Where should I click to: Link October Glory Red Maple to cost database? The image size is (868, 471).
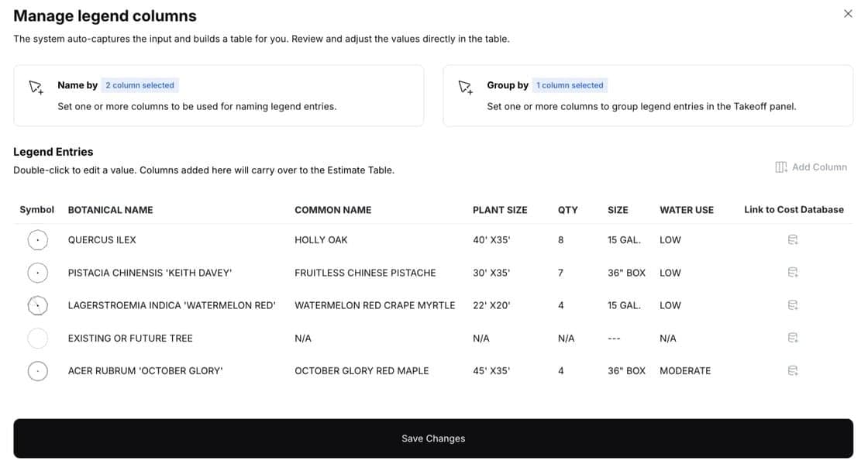[792, 370]
